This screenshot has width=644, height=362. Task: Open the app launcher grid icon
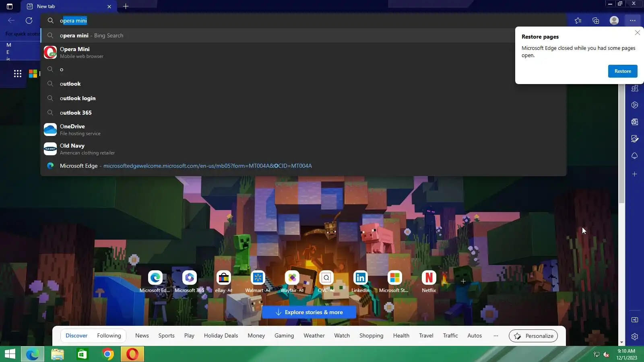click(18, 74)
